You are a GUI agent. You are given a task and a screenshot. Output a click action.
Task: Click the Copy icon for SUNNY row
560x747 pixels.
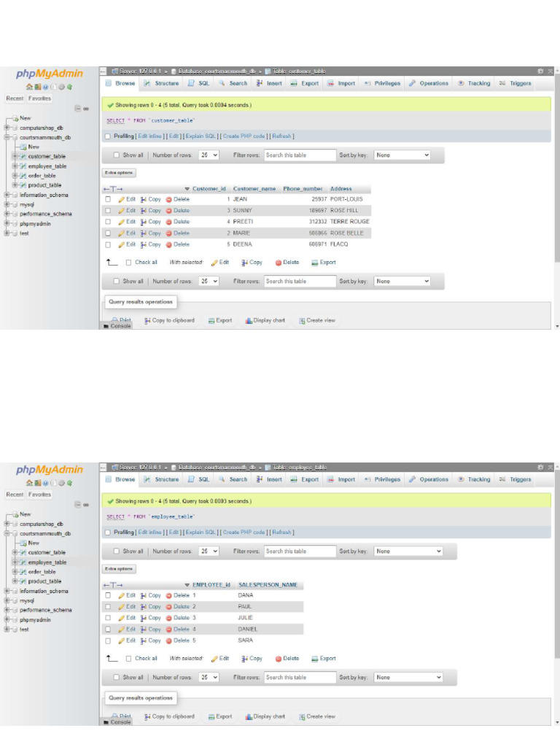[x=144, y=211]
